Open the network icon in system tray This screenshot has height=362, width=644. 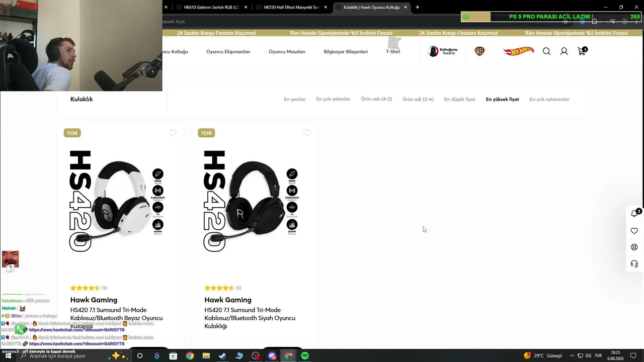(580, 356)
